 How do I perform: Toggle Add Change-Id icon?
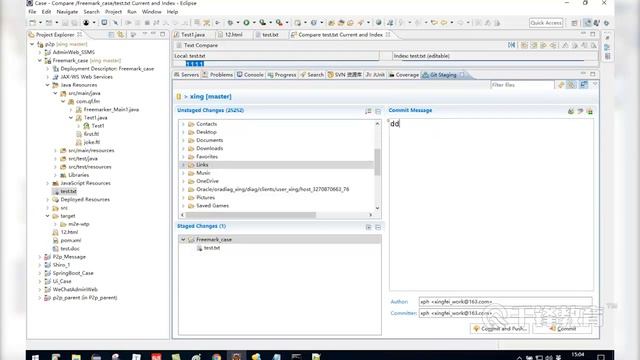[590, 111]
